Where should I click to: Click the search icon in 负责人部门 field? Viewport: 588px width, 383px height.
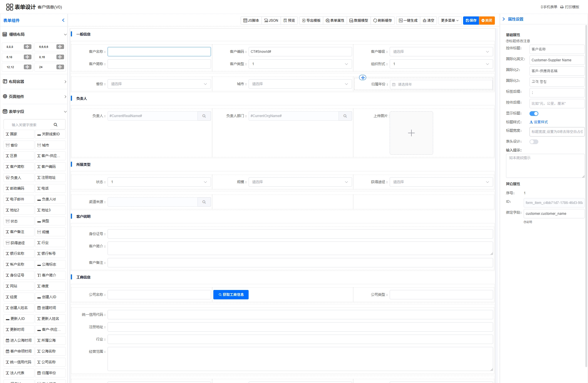tap(345, 116)
